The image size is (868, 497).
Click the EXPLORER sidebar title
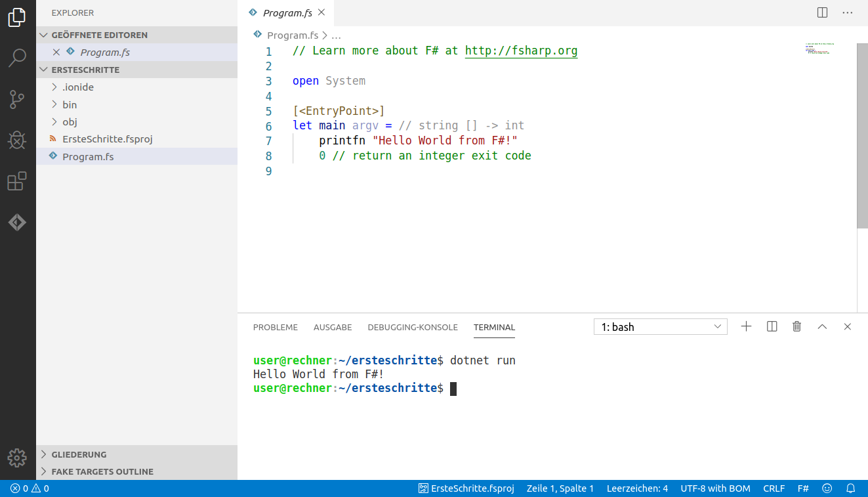pyautogui.click(x=73, y=13)
